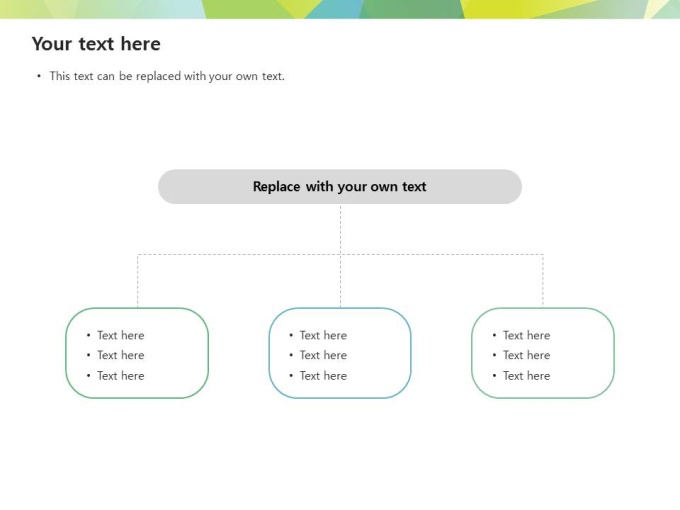Click second "Text here" in the left box
Viewport: 680px width, 510px height.
click(x=120, y=355)
